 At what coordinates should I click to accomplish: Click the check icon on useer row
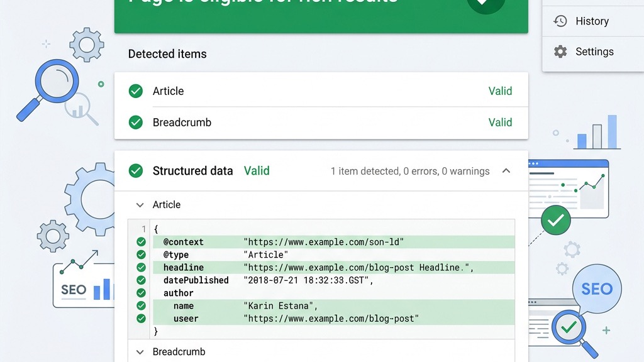pyautogui.click(x=141, y=319)
